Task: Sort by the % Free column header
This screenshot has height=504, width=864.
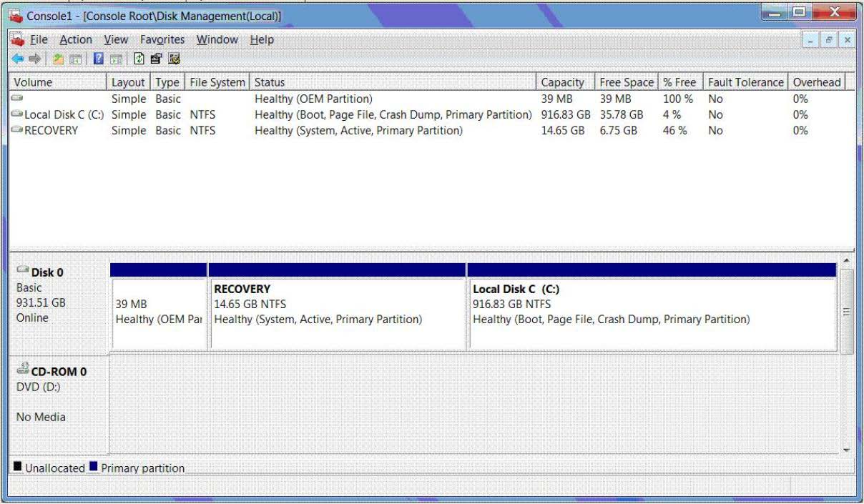Action: [679, 82]
